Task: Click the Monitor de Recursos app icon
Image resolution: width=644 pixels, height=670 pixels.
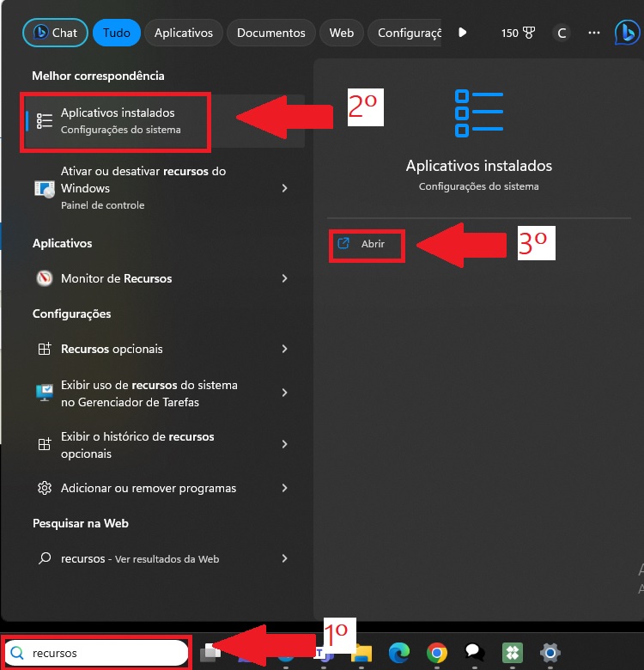Action: 45,278
